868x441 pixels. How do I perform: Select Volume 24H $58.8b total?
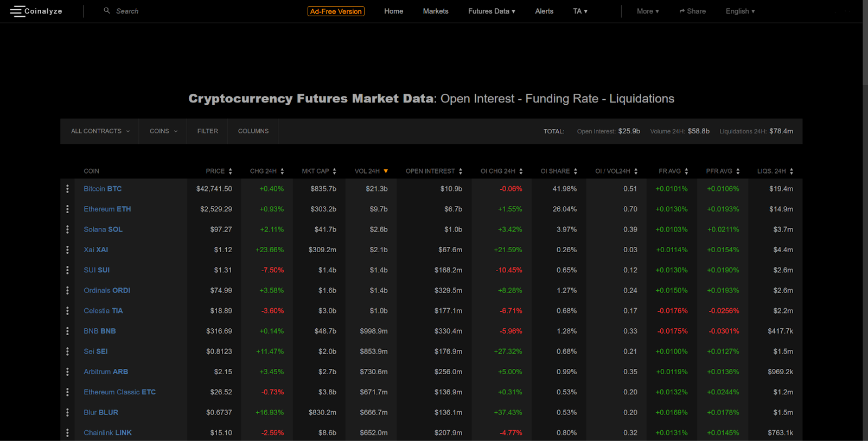point(699,131)
